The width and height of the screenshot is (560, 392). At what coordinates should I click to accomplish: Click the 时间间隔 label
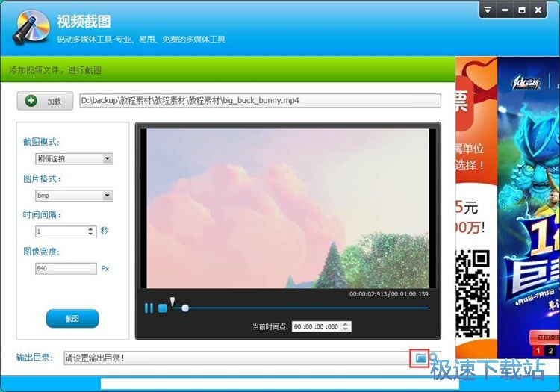point(42,215)
